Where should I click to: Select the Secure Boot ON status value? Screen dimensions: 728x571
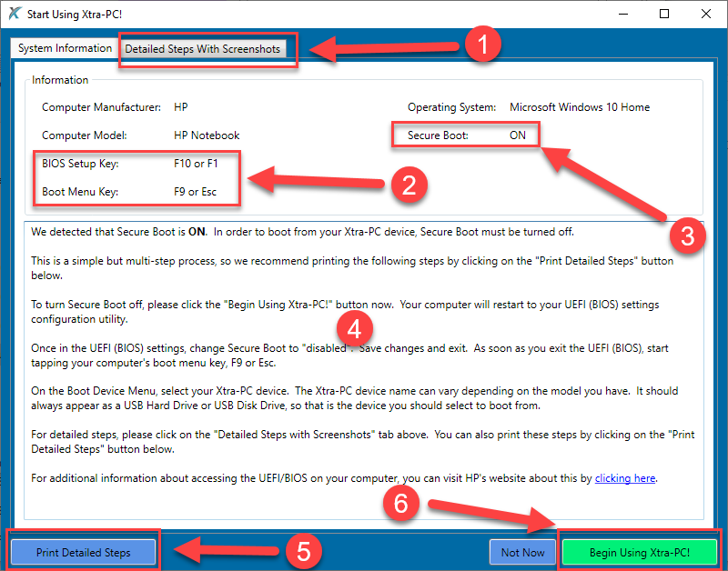click(x=518, y=133)
